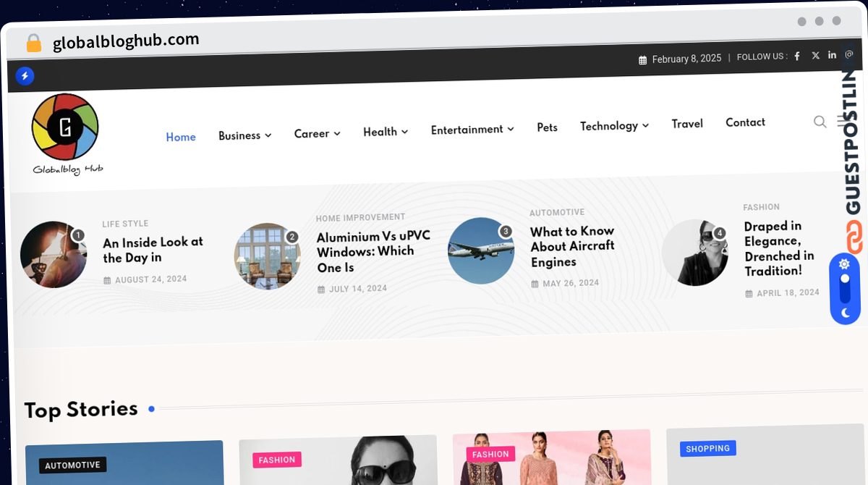Open the Facebook follow icon
This screenshot has height=485, width=868.
click(797, 56)
